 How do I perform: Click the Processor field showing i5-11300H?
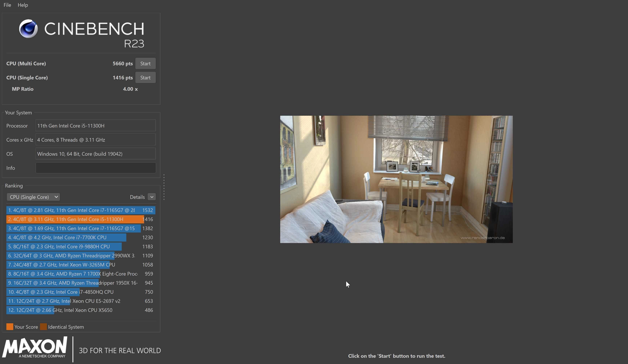point(95,126)
